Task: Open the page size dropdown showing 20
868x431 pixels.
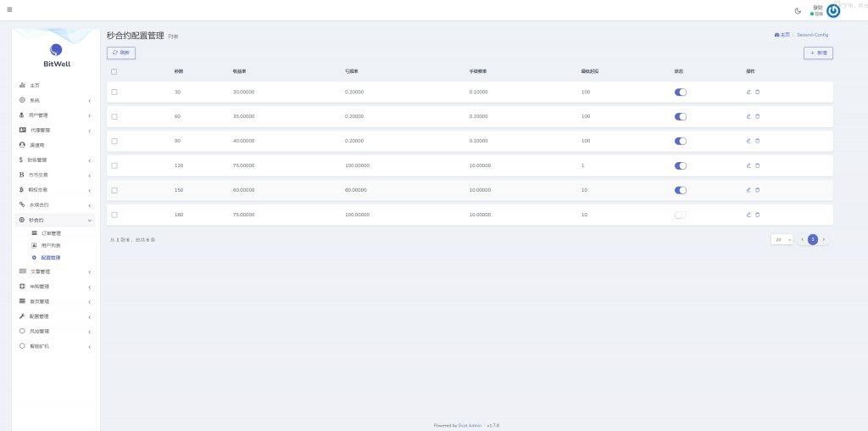Action: pos(782,240)
